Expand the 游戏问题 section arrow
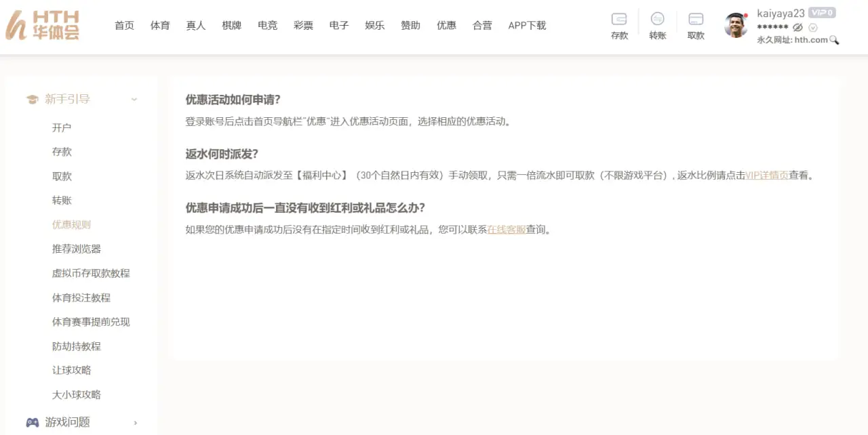Viewport: 868px width, 435px height. [135, 423]
